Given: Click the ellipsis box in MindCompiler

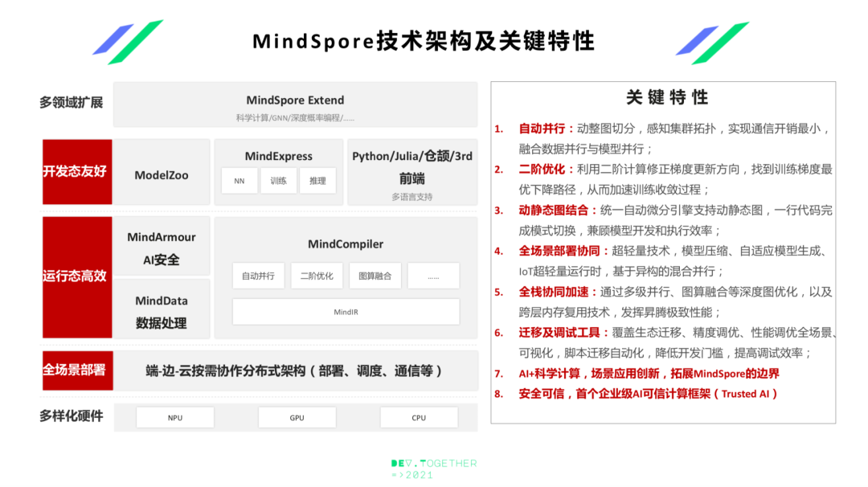Looking at the screenshot, I should coord(433,276).
